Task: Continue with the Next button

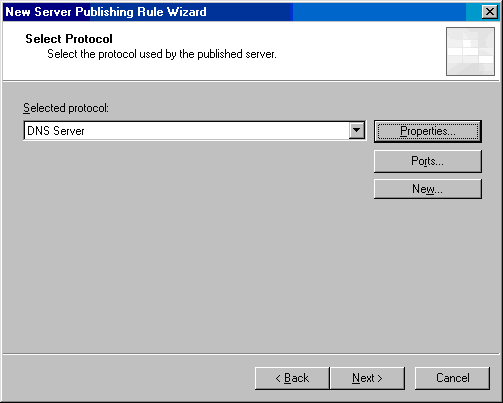Action: coord(367,378)
